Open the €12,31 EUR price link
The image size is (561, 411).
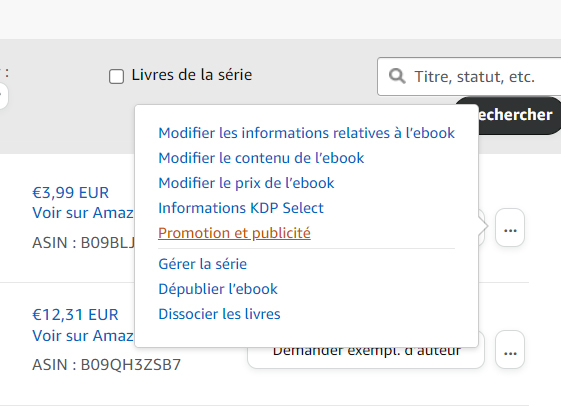(75, 315)
